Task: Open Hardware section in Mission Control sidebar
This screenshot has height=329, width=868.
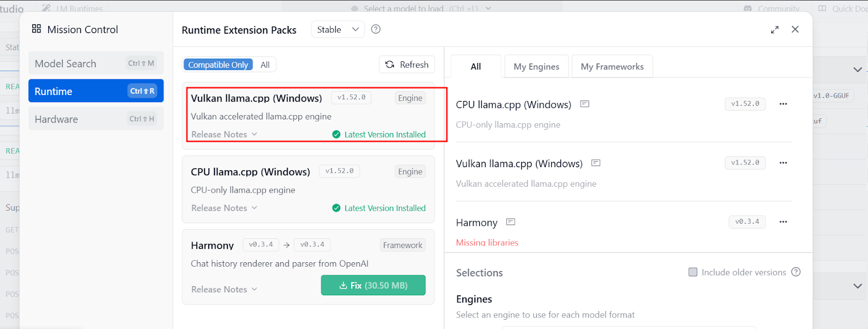Action: [95, 119]
